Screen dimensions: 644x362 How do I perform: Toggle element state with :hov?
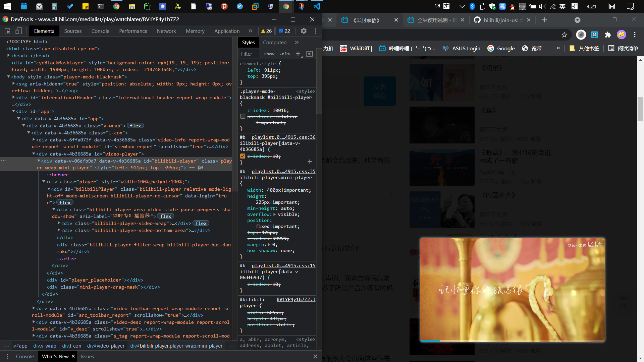269,54
